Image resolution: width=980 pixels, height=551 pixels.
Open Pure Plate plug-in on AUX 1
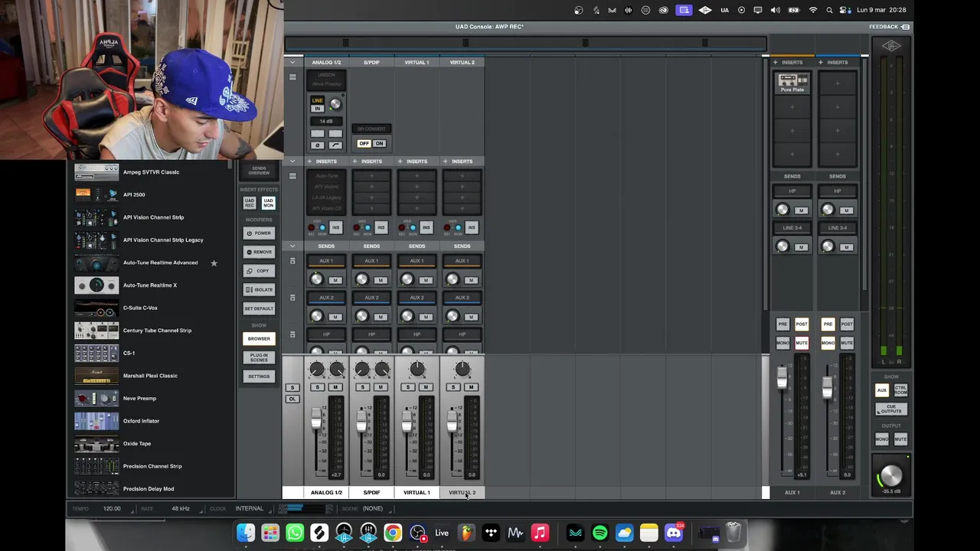click(792, 83)
